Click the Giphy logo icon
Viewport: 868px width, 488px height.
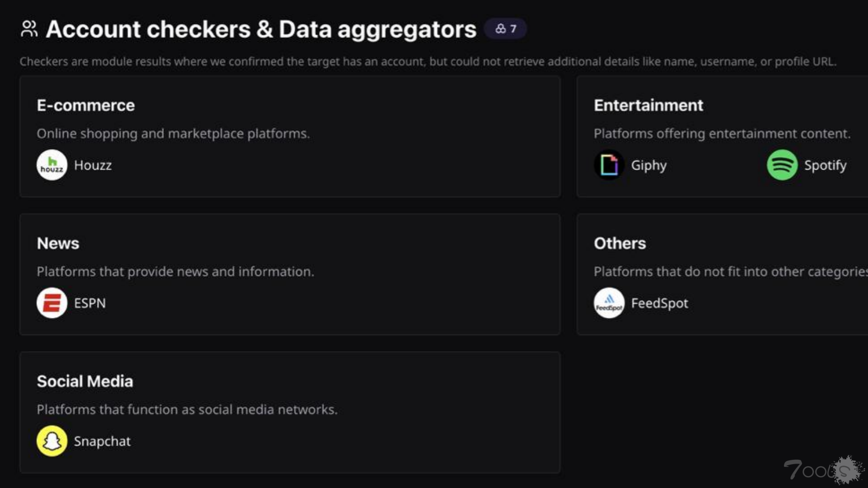[609, 165]
